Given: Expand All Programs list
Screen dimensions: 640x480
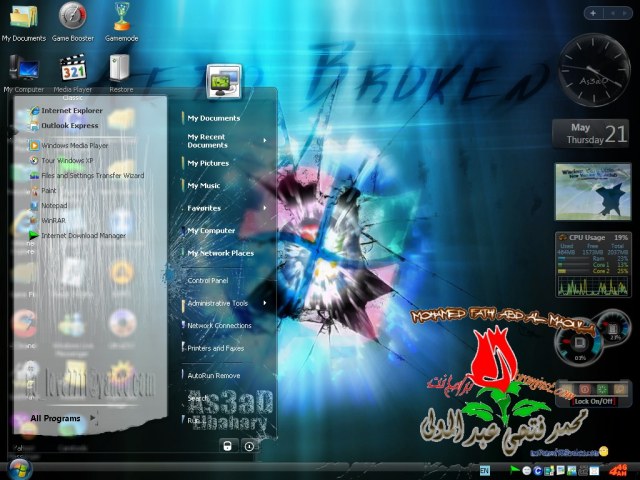Looking at the screenshot, I should tap(63, 418).
